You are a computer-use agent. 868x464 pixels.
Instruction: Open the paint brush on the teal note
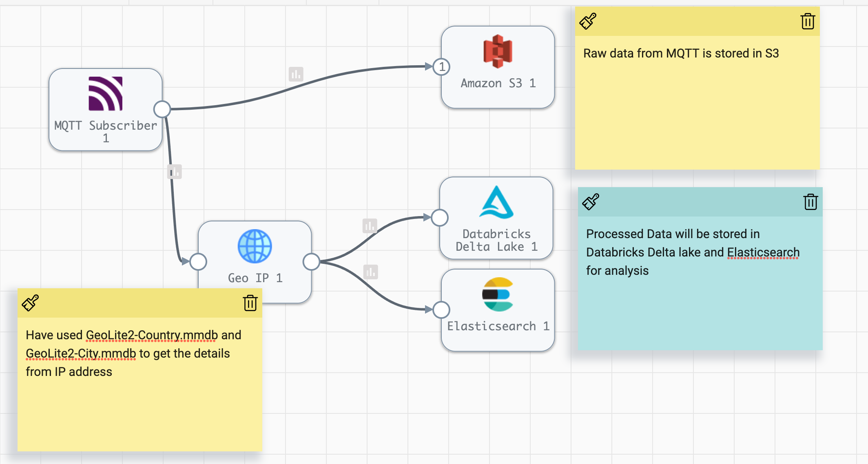591,202
